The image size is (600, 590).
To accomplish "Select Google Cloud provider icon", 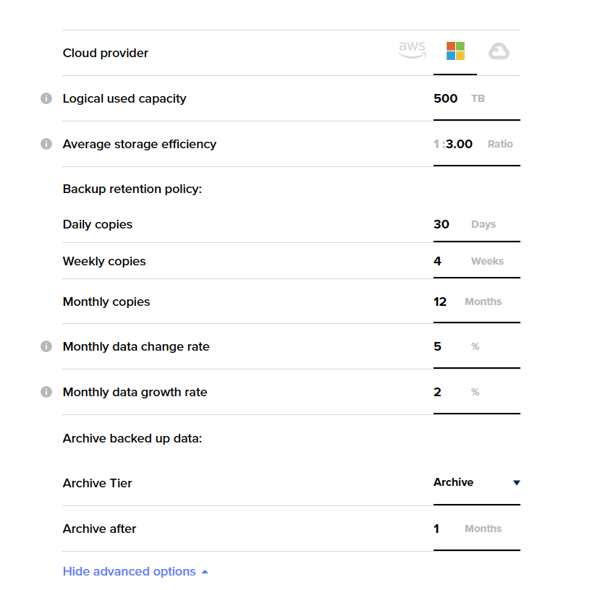I will pyautogui.click(x=498, y=52).
